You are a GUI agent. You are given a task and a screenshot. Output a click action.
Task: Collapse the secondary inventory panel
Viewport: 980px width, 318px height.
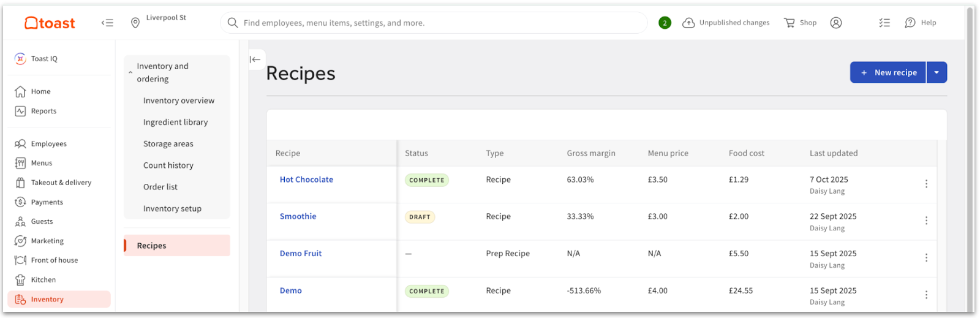pos(255,59)
